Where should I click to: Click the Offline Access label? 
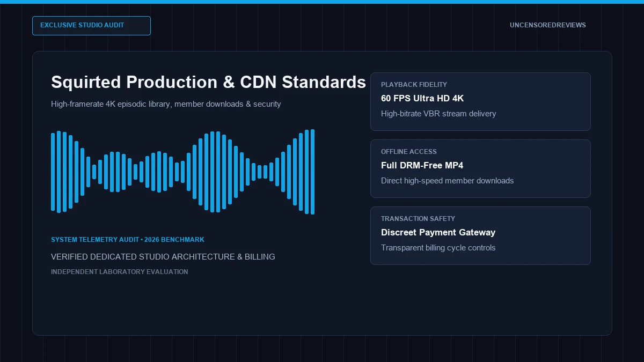[409, 152]
